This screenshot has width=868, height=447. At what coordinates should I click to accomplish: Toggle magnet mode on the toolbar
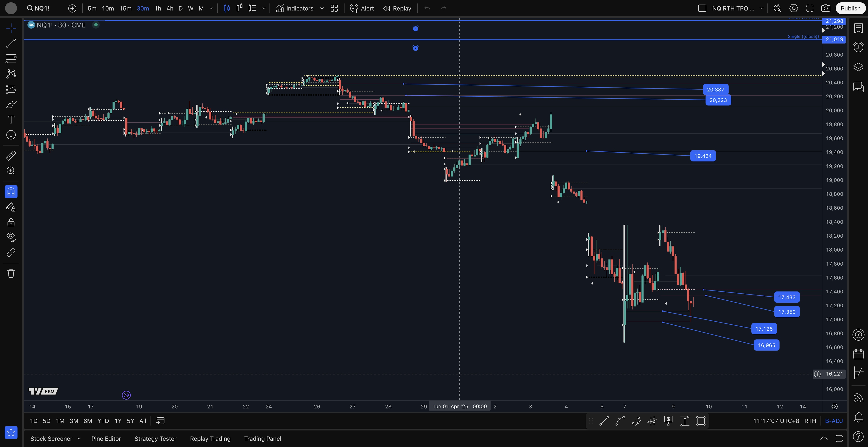tap(11, 192)
